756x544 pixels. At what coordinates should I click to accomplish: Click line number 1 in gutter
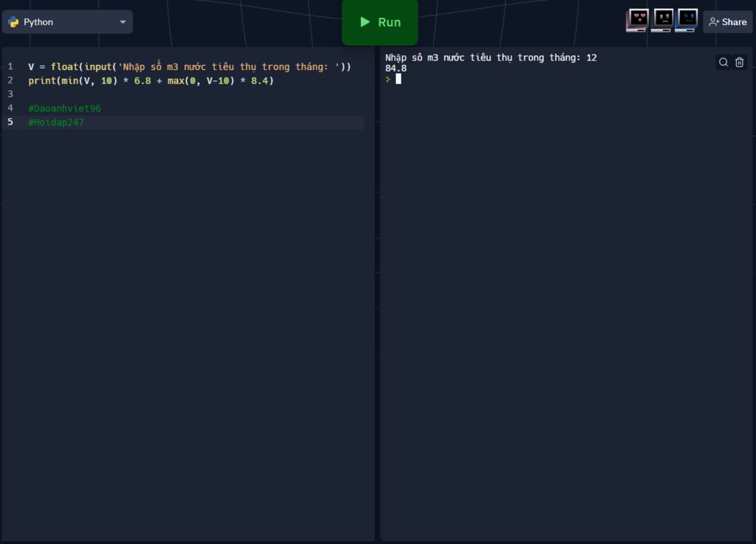(10, 66)
